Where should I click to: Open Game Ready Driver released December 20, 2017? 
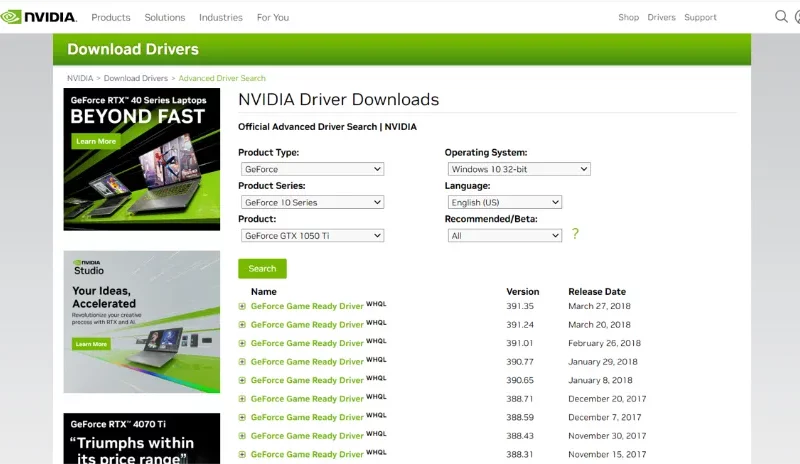(x=307, y=399)
